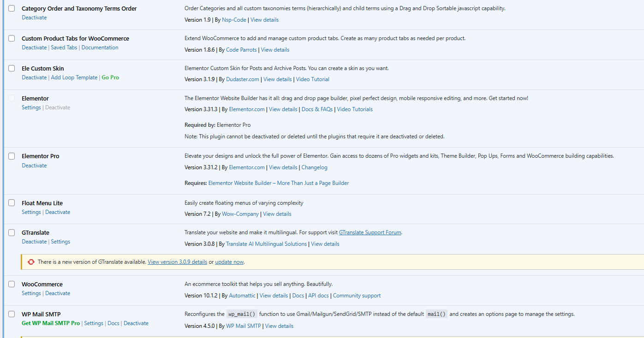Deactivate the Elementor Pro plugin
644x338 pixels.
[34, 166]
